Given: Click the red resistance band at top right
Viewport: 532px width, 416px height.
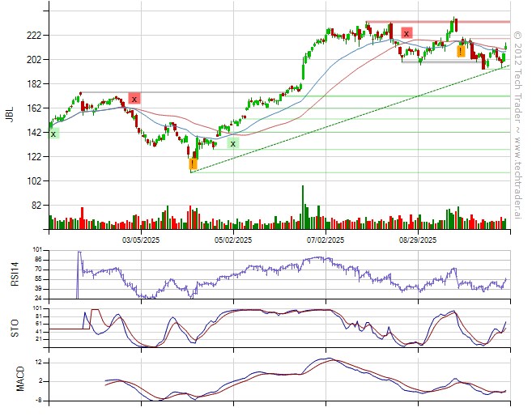Looking at the screenshot, I should coord(437,22).
